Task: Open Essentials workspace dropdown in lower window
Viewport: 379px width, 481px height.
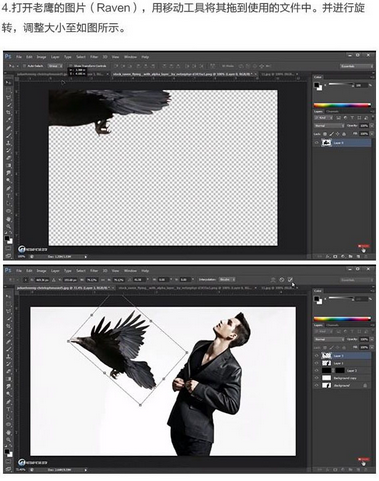Action: click(x=356, y=280)
